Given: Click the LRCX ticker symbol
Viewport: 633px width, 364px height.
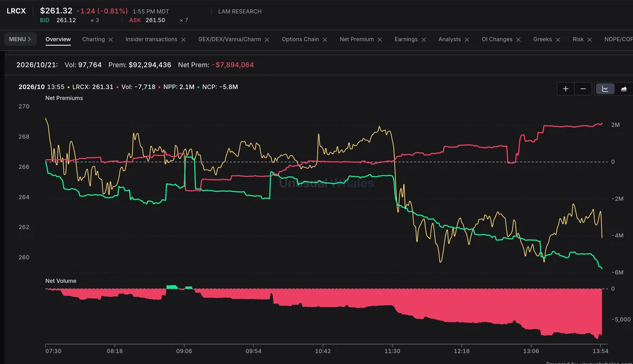Looking at the screenshot, I should 16,11.
